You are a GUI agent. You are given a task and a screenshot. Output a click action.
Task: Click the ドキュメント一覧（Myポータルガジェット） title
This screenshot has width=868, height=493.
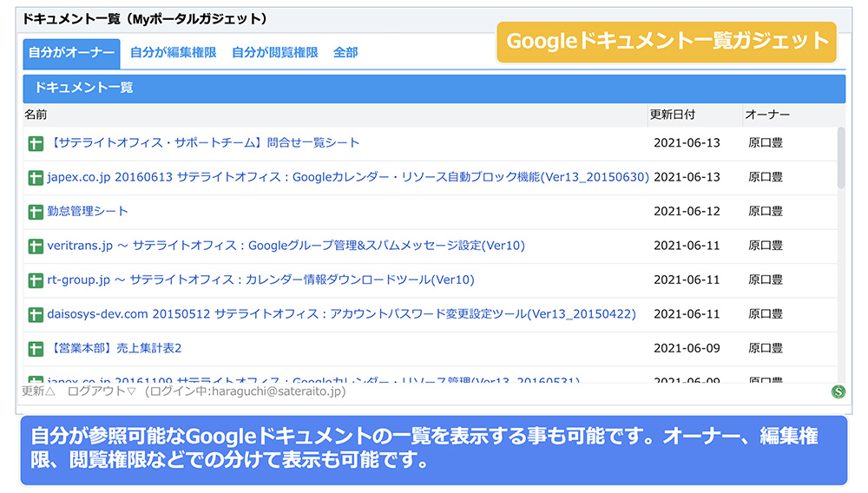pos(146,19)
